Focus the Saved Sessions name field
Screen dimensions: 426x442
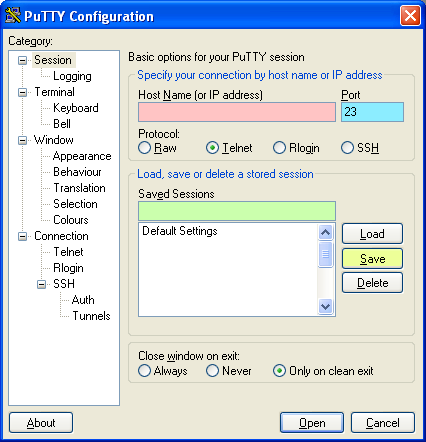point(237,211)
